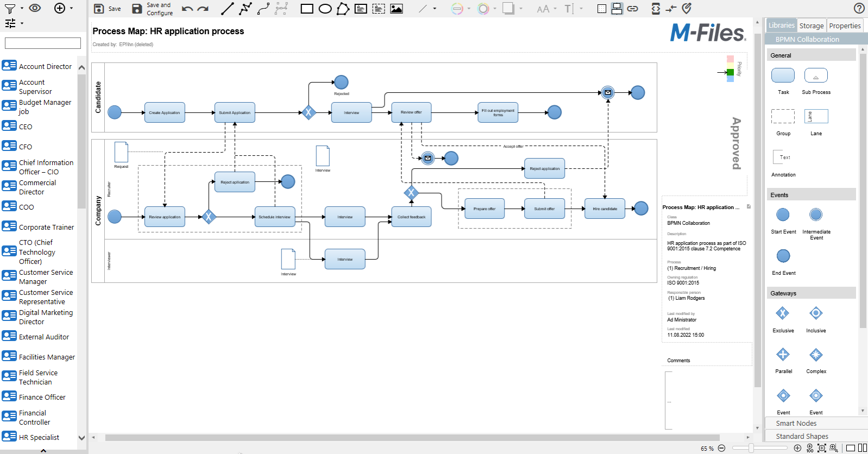Select the ellipse shape tool
The height and width of the screenshot is (454, 868).
click(x=325, y=9)
